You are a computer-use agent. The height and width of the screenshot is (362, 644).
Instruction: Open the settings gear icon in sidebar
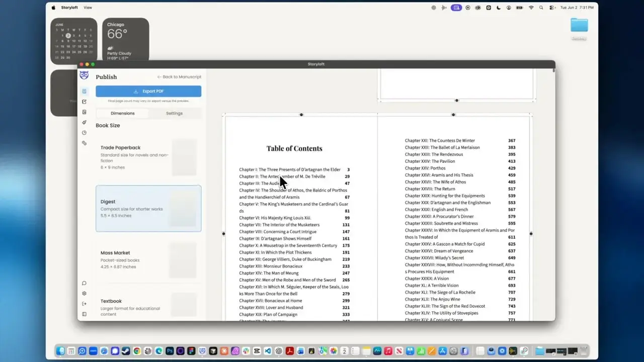pos(84,294)
